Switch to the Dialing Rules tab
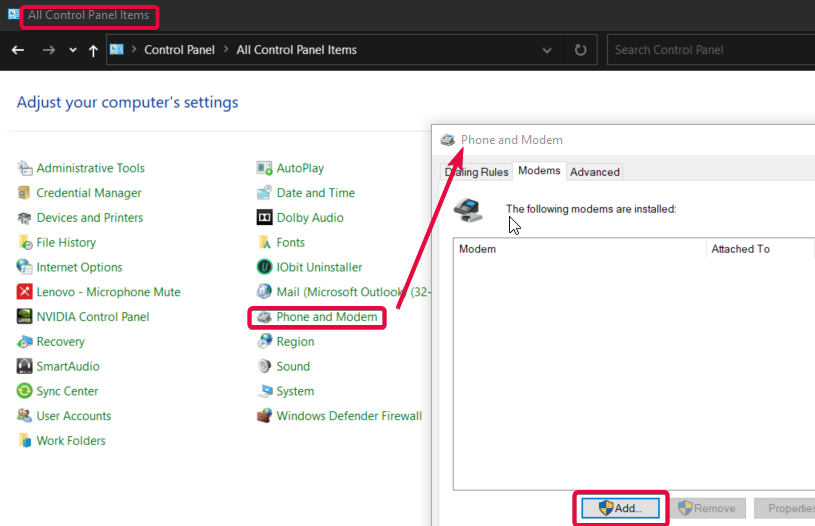The image size is (815, 526). 476,172
